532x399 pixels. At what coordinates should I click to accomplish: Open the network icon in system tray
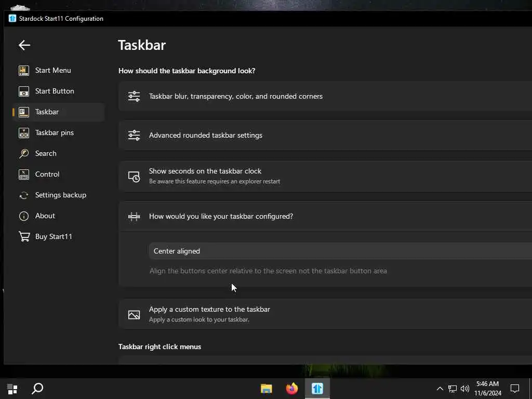[x=453, y=389]
